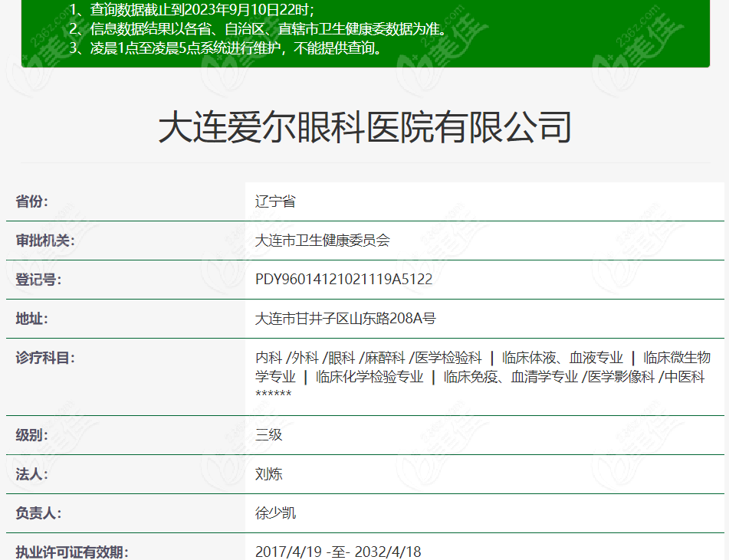Screen dimensions: 729x560
Task: Click validity period 2017/4/19 -至- 2032/4/18
Action: (338, 552)
